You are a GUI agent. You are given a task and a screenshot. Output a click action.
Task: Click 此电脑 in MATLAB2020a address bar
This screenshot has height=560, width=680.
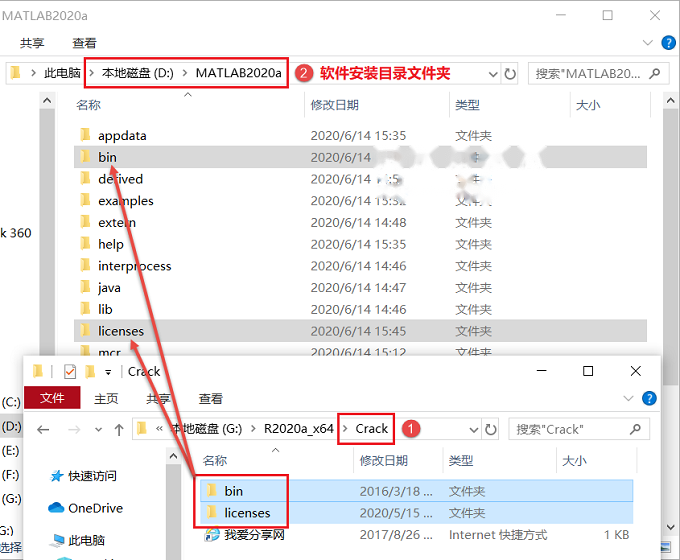point(62,73)
